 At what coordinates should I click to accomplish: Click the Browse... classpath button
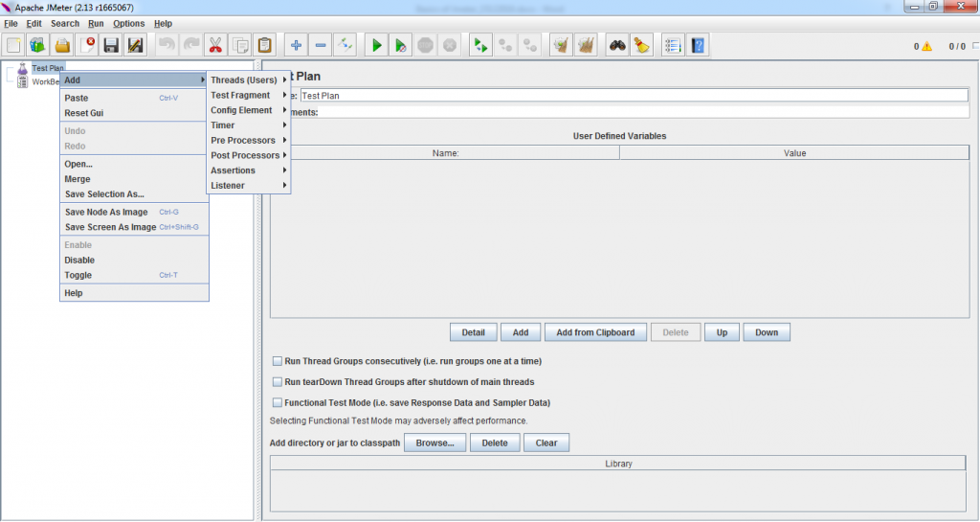tap(435, 443)
